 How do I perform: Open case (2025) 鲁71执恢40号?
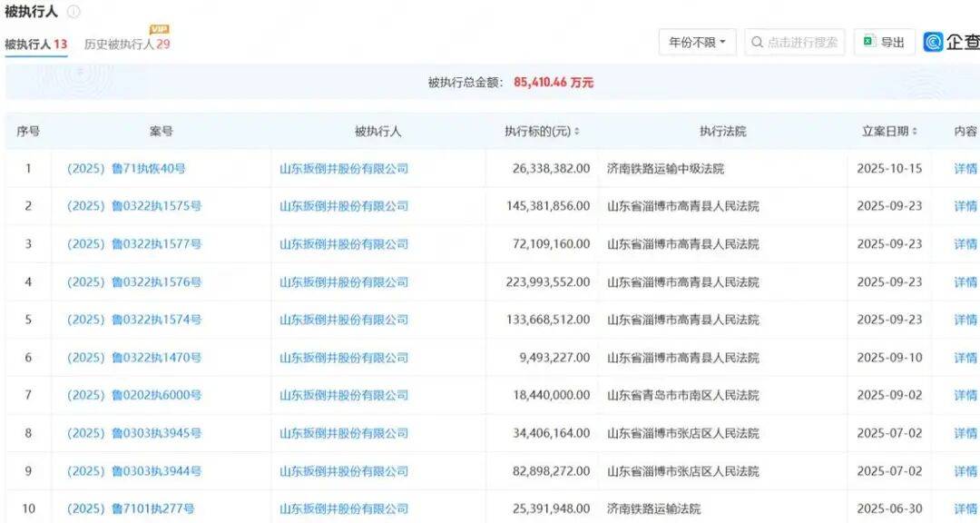pos(126,168)
